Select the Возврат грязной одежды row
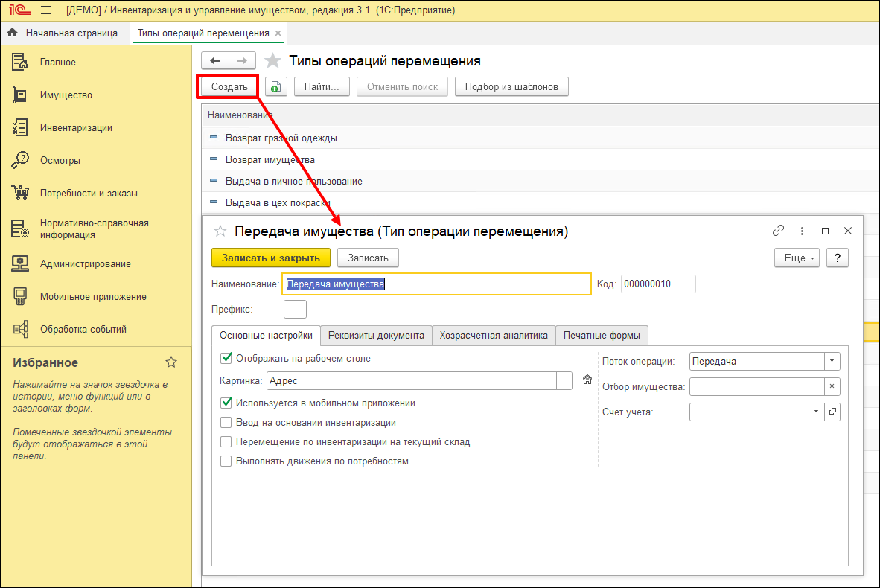This screenshot has width=880, height=588. pyautogui.click(x=541, y=138)
